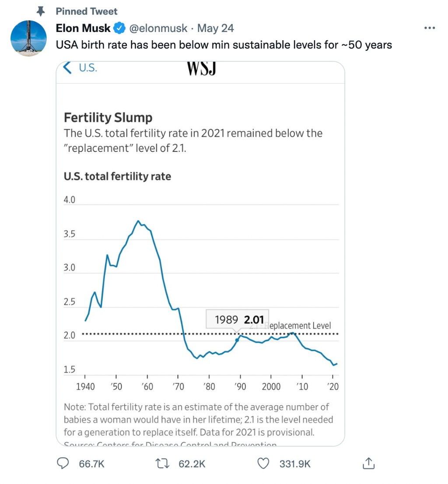
Task: Click the 62.2K retweets count
Action: click(192, 464)
